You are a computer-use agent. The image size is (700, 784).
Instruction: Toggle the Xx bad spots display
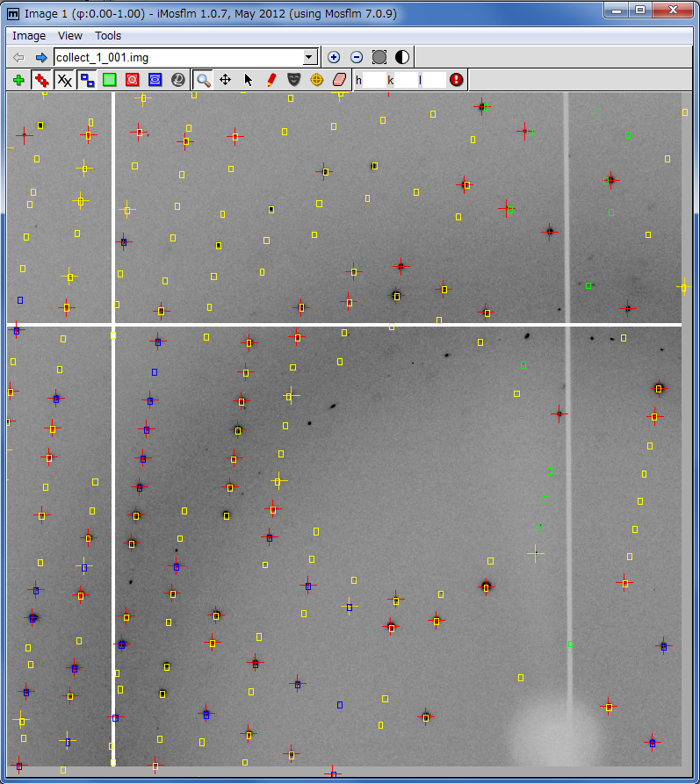(64, 80)
